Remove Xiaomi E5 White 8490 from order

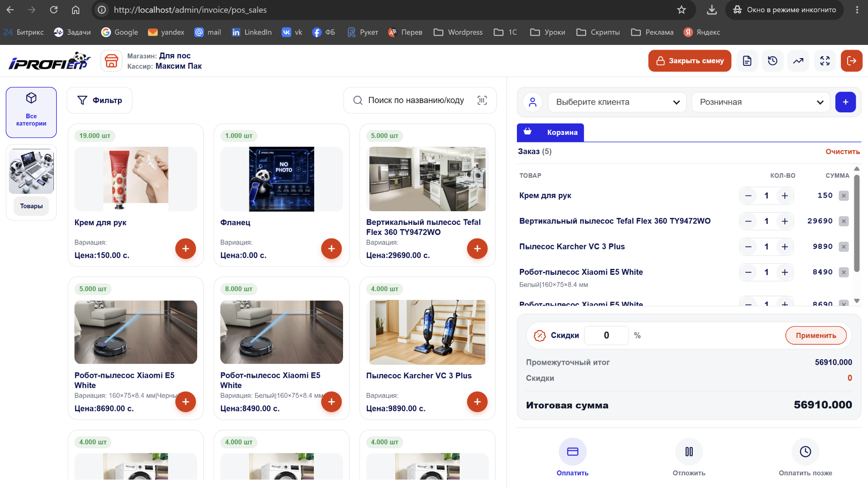pos(844,272)
